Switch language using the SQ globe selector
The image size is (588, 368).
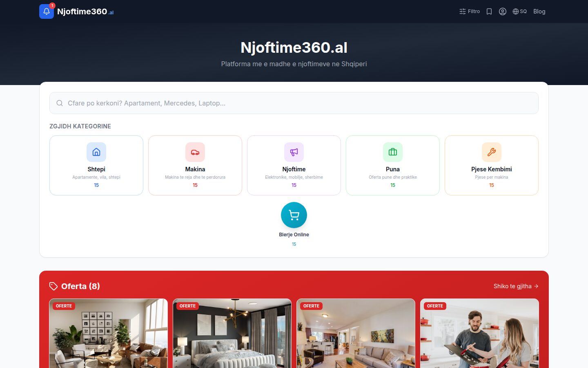pos(520,11)
